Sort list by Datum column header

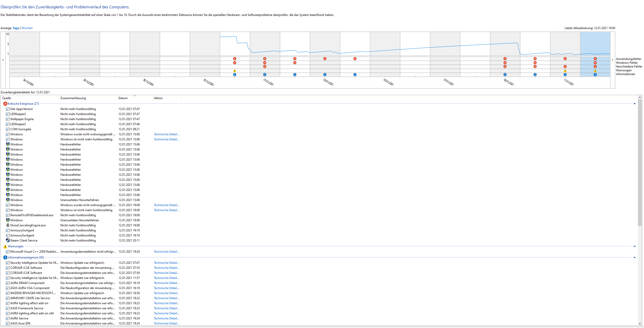[x=123, y=98]
